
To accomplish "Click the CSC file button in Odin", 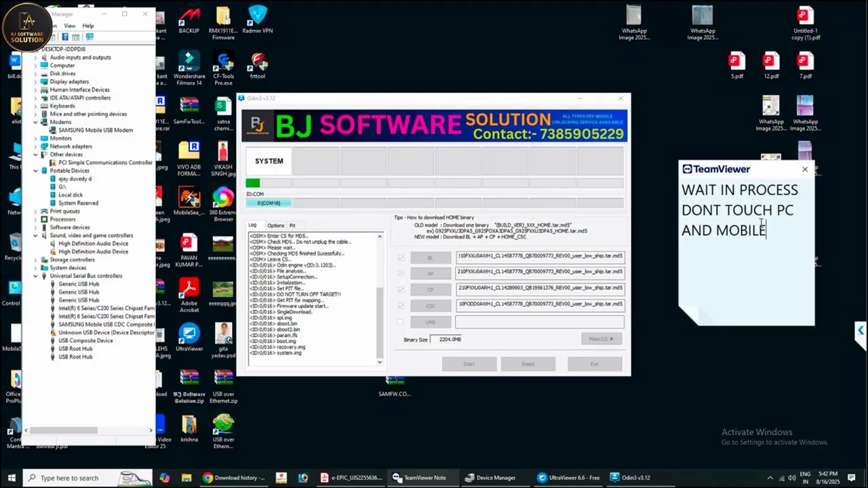I will [430, 306].
